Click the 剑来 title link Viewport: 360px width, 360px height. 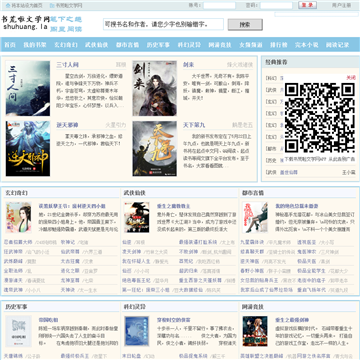tap(188, 65)
